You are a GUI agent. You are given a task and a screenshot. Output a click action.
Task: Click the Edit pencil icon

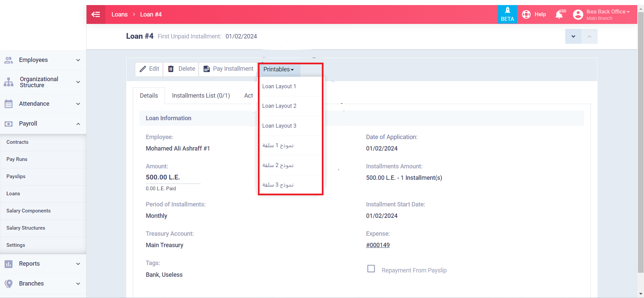tap(143, 69)
